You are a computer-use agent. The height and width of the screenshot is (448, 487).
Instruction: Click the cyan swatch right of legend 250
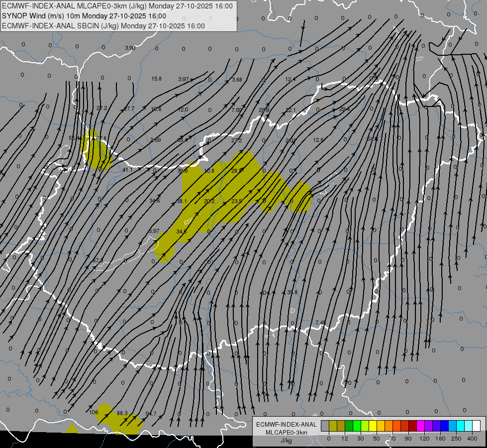[x=461, y=426]
